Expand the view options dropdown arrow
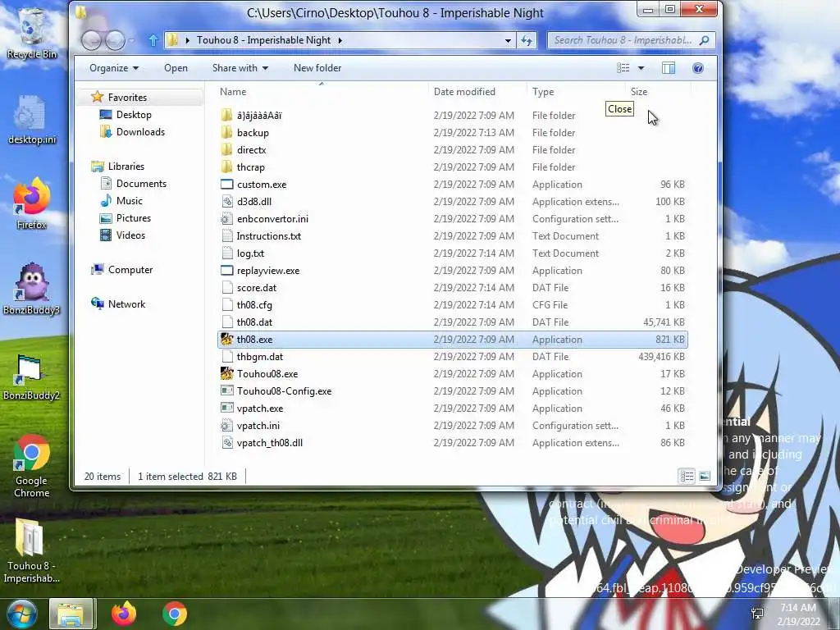This screenshot has height=630, width=840. 641,68
